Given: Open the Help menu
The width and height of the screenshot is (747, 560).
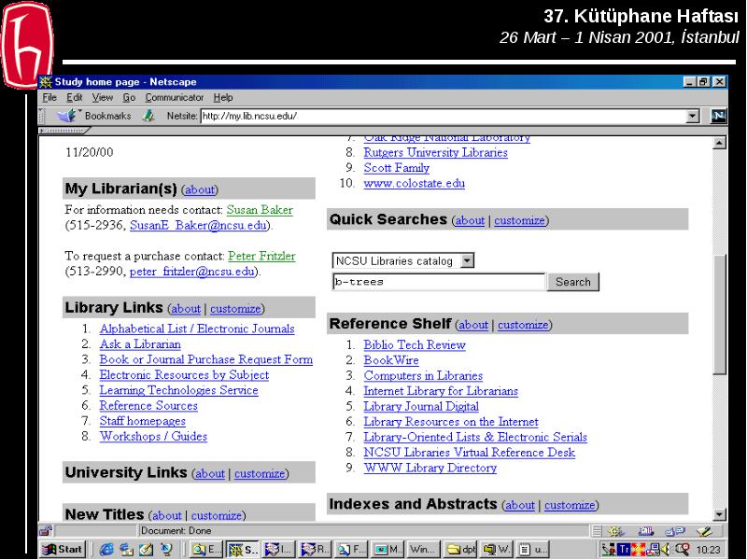Looking at the screenshot, I should click(223, 97).
